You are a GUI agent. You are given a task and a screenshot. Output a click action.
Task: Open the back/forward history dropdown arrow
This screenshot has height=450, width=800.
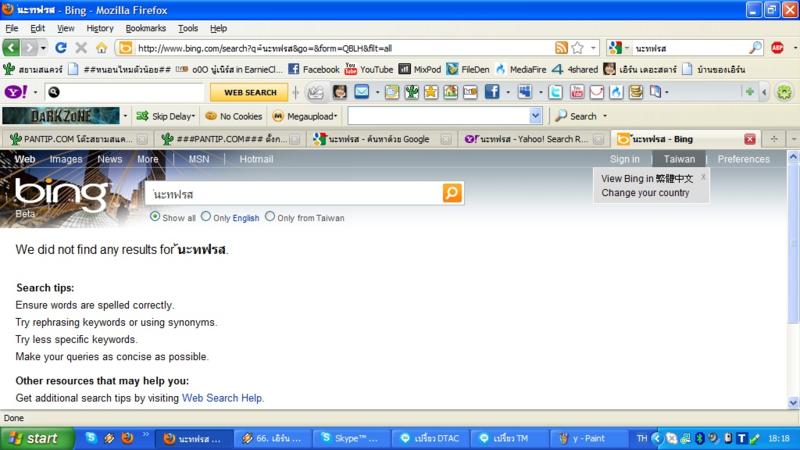pyautogui.click(x=43, y=48)
